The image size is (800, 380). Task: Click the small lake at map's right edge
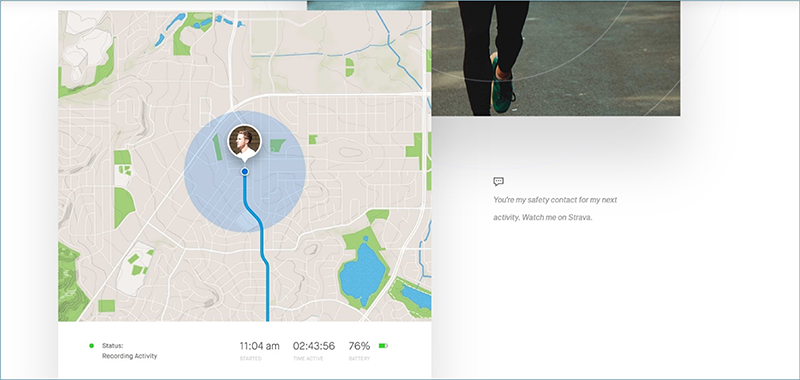click(417, 297)
